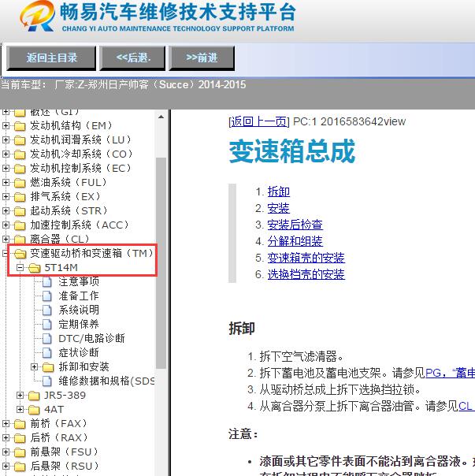Expand 后桥（RAX） node

pos(6,437)
